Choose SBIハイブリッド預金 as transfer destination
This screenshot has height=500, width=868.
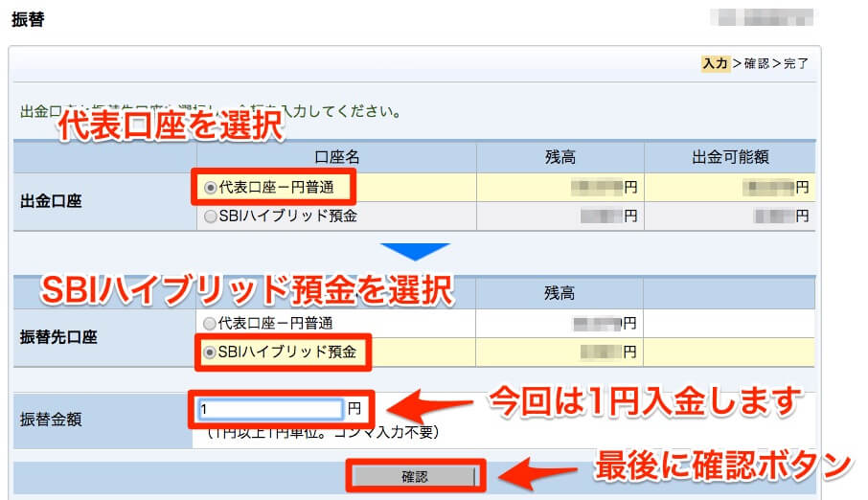tap(209, 352)
